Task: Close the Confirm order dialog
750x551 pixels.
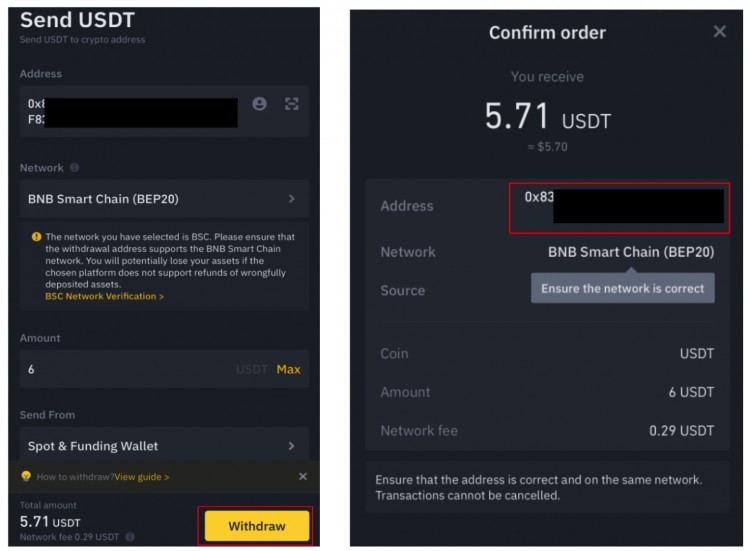Action: click(x=719, y=32)
